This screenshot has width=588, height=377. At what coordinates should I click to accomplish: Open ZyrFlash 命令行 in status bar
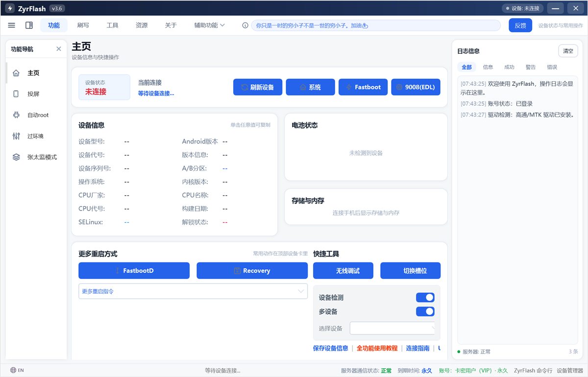point(533,371)
